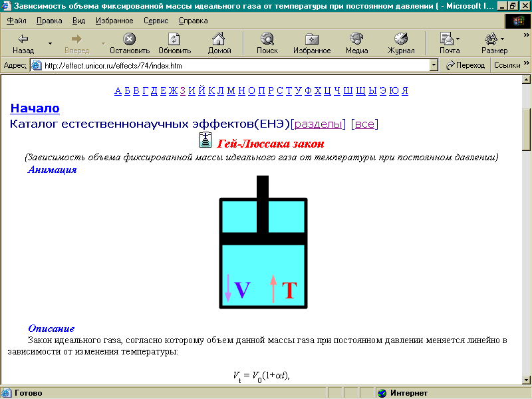The image size is (532, 399).
Task: Expand the Ссылки links bar chevron
Action: click(526, 63)
